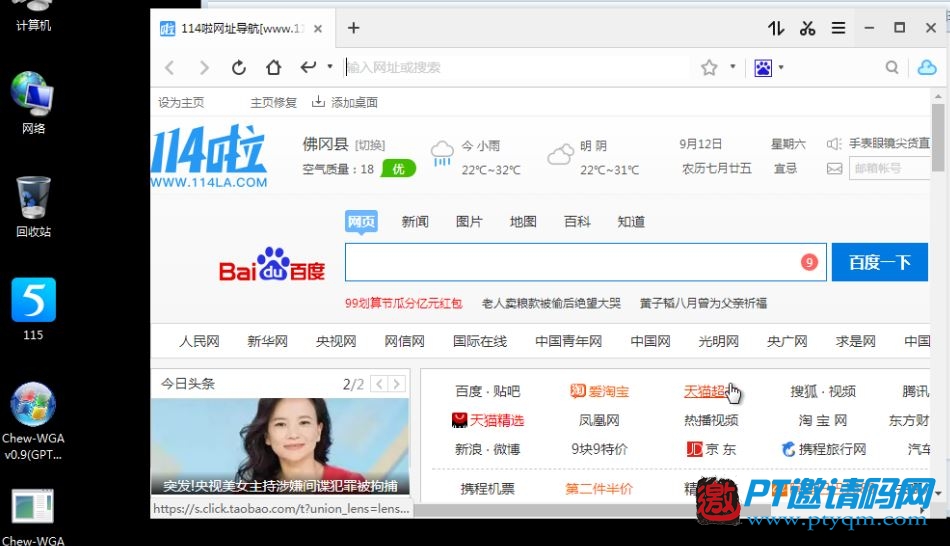The image size is (950, 546).
Task: Click the browser back arrow
Action: [x=170, y=67]
